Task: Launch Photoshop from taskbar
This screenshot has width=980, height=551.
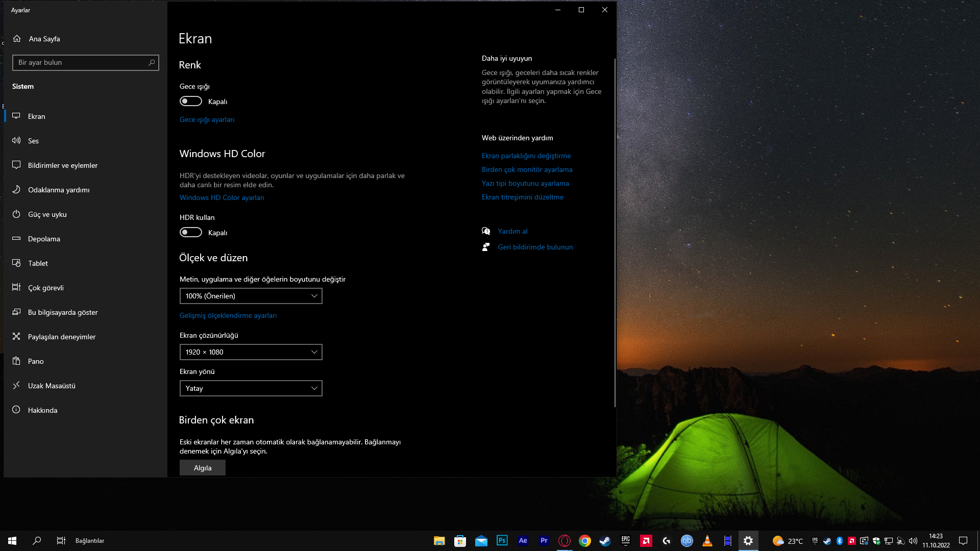Action: pos(502,541)
